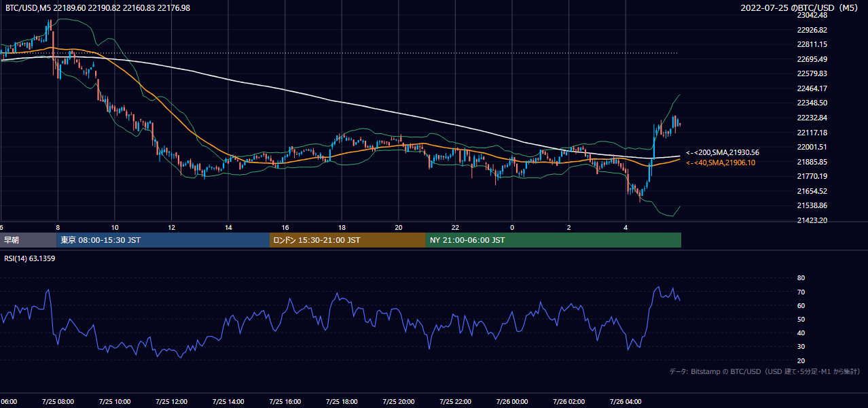Click hour tick '0' under price chart
This screenshot has width=868, height=408.
(x=512, y=227)
